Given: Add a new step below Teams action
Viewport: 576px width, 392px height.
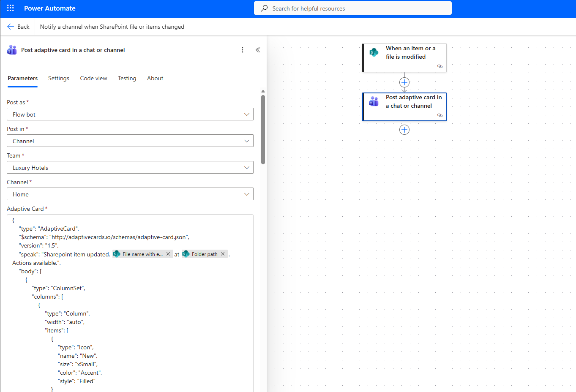Looking at the screenshot, I should [x=404, y=130].
